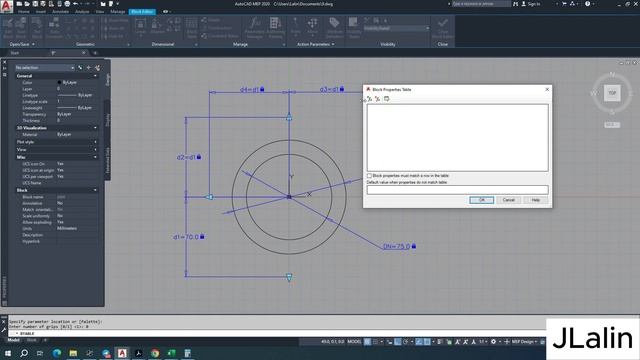640x360 pixels.
Task: Toggle grid display in status bar
Action: click(367, 342)
